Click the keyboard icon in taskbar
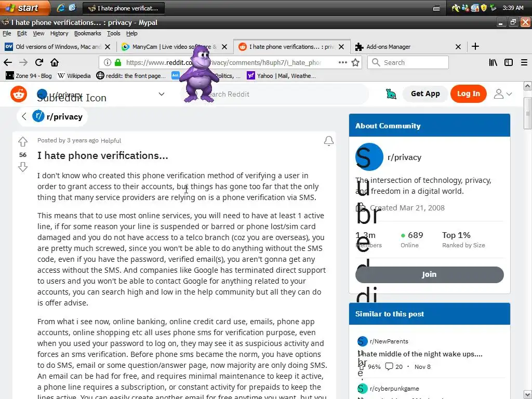Image resolution: width=532 pixels, height=399 pixels. coord(436,8)
